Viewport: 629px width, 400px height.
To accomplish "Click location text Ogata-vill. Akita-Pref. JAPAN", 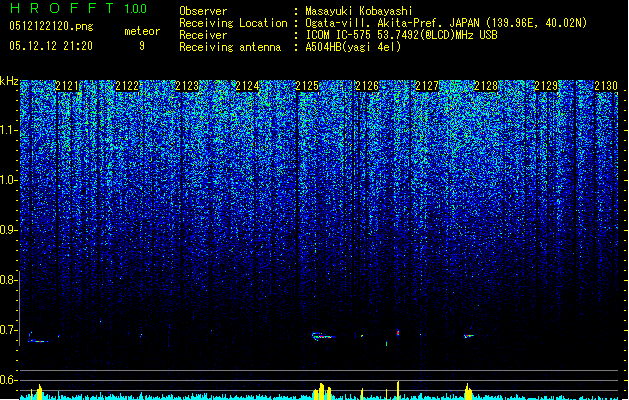I will pyautogui.click(x=392, y=23).
